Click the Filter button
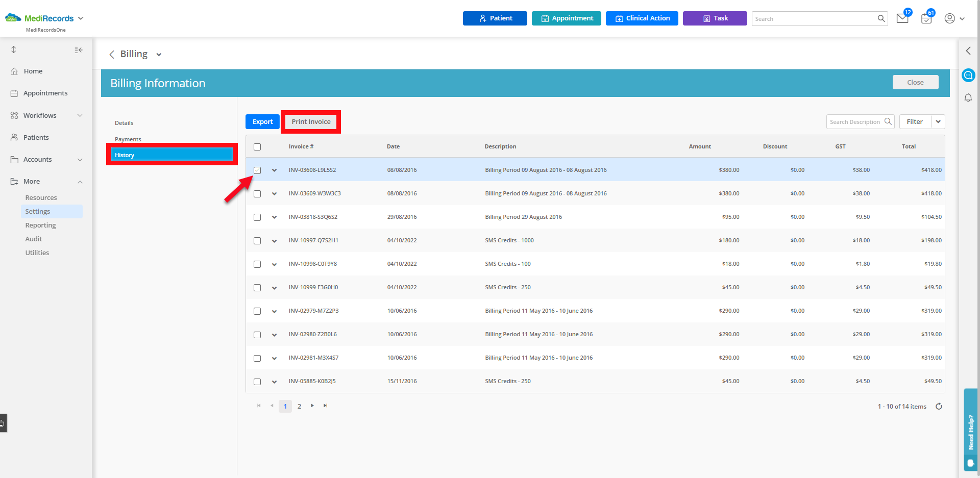The image size is (980, 478). tap(915, 121)
